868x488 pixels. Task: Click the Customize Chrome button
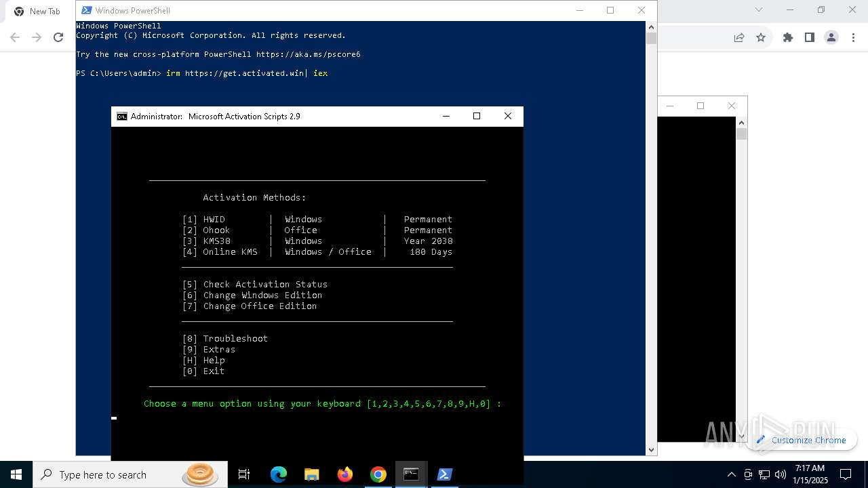pos(802,440)
